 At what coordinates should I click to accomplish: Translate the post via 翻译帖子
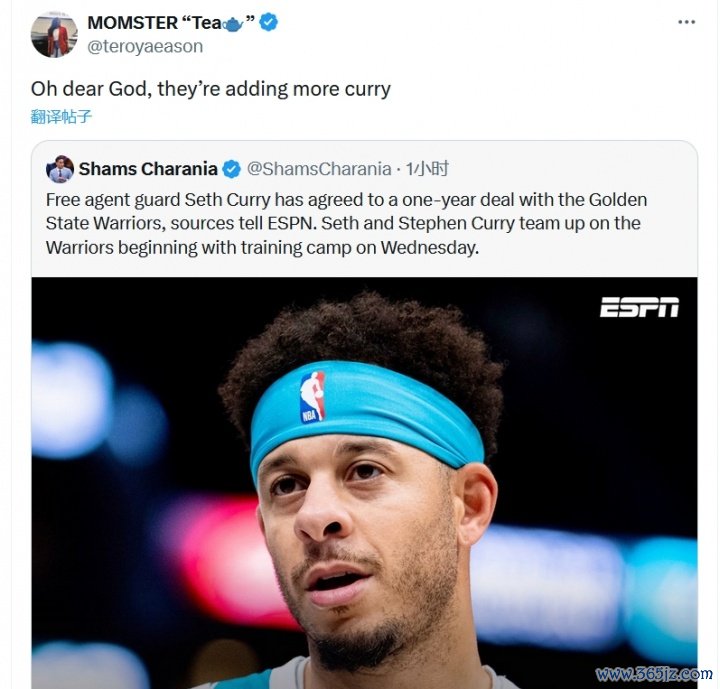pyautogui.click(x=61, y=116)
